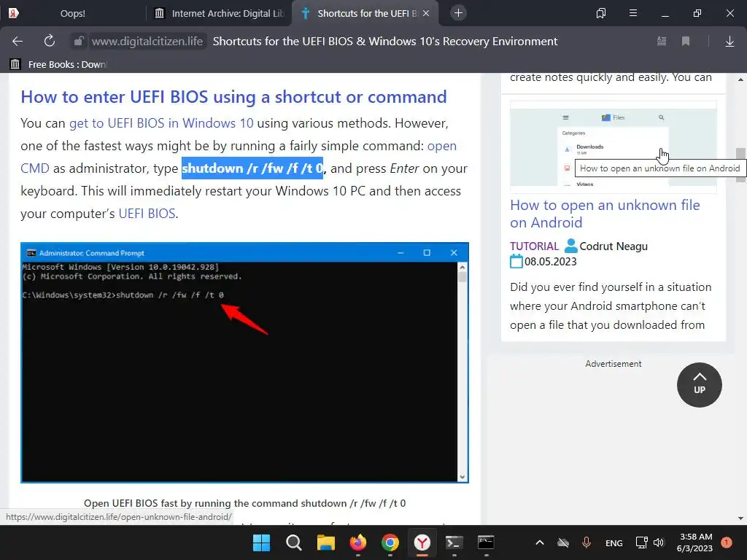Viewport: 747px width, 560px height.
Task: Open the Android unknown file article thumbnail
Action: click(613, 147)
